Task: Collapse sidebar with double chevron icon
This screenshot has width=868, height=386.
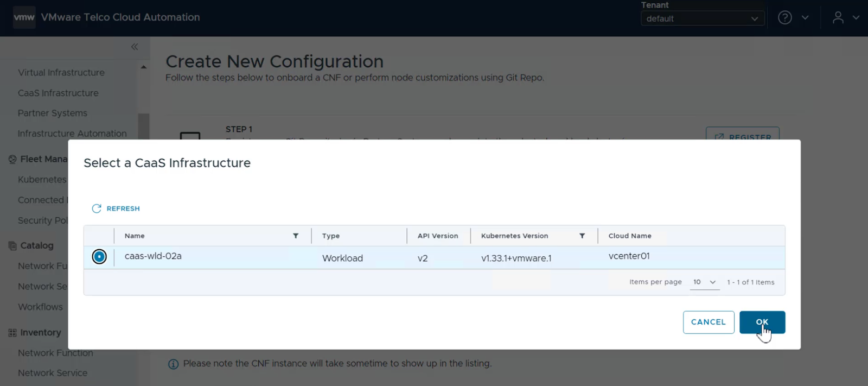Action: pos(135,47)
